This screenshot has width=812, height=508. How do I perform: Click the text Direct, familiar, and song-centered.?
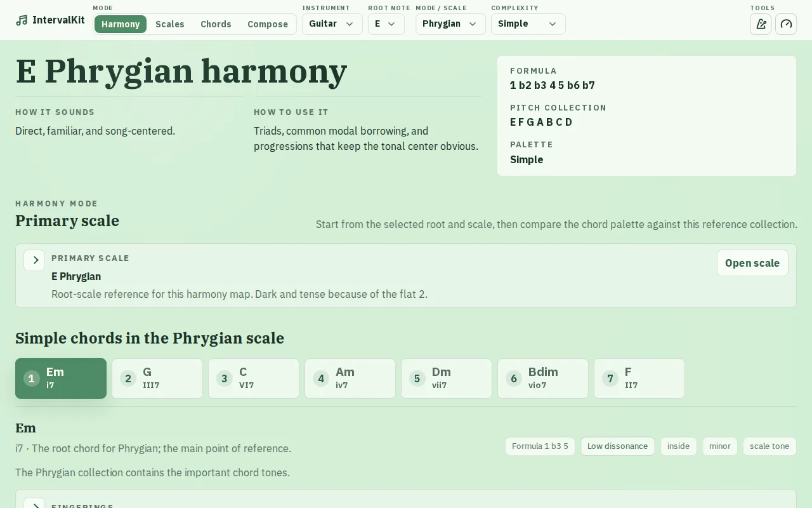click(x=95, y=131)
